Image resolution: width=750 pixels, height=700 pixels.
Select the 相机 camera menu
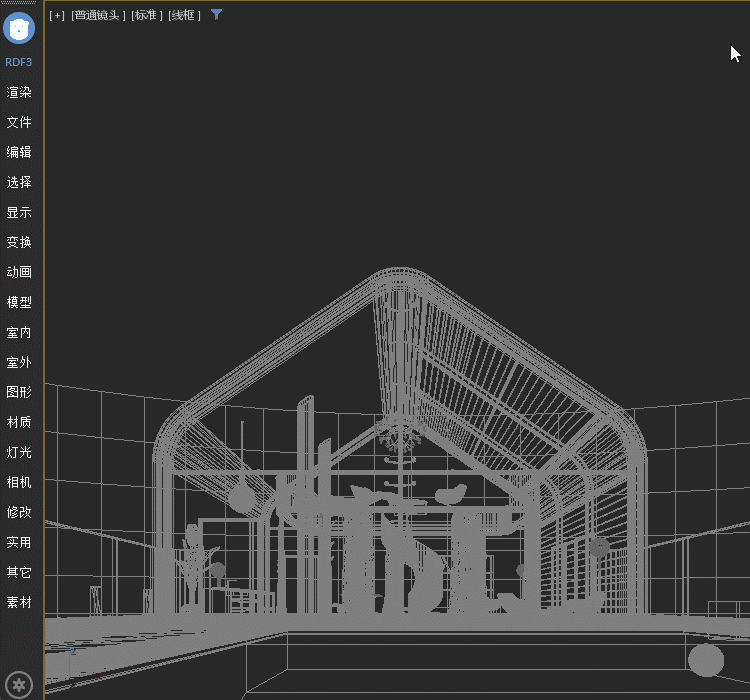click(x=19, y=482)
